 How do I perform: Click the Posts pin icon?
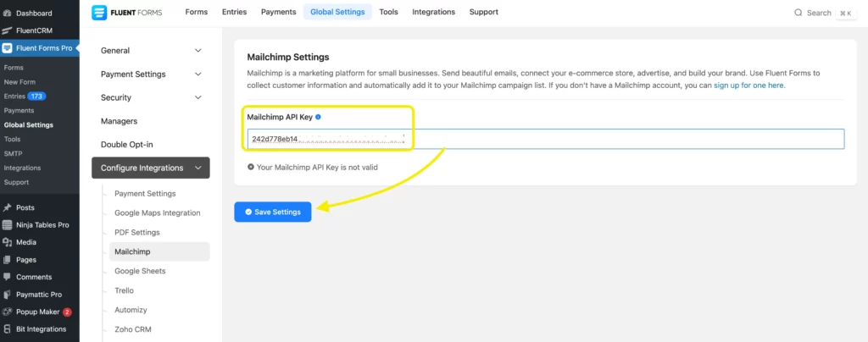tap(7, 207)
